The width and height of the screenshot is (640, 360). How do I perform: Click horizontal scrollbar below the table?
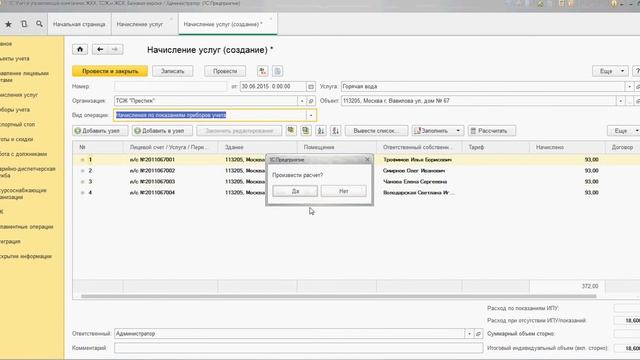point(339,296)
